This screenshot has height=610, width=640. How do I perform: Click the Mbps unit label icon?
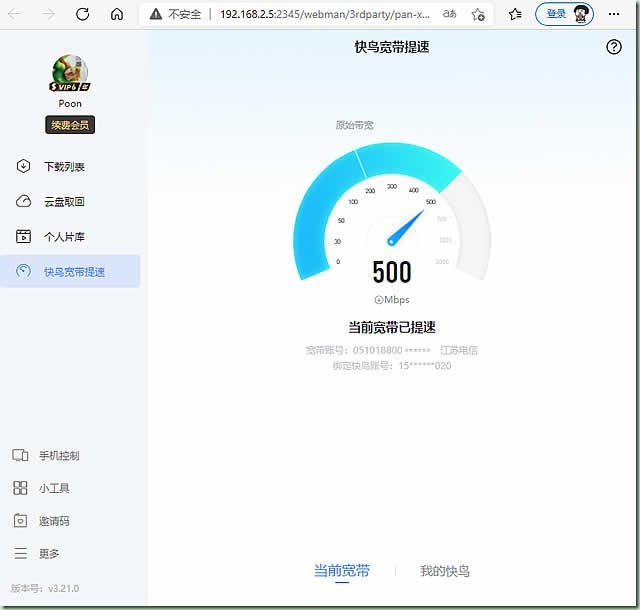(378, 300)
